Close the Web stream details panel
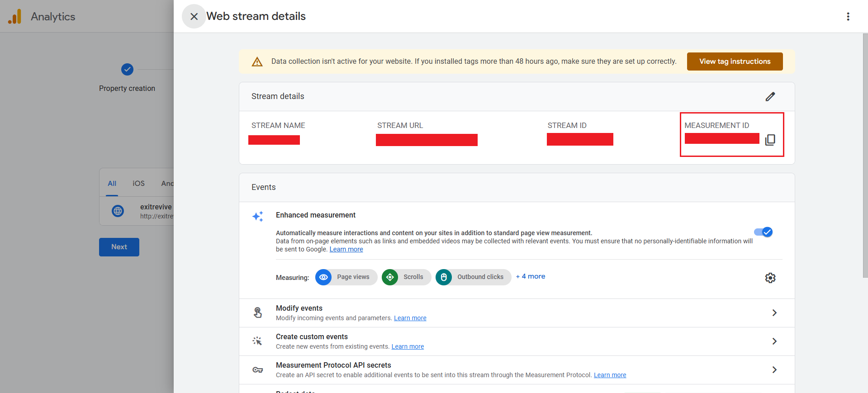 point(194,17)
